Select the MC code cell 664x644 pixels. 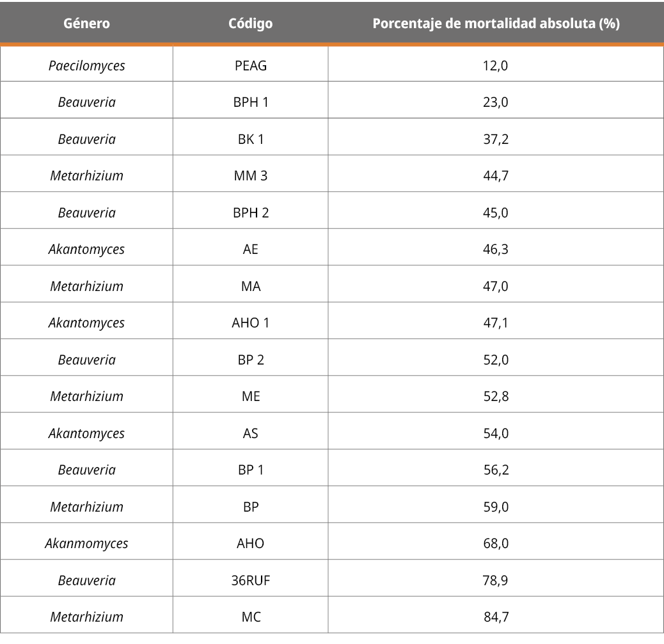click(251, 617)
